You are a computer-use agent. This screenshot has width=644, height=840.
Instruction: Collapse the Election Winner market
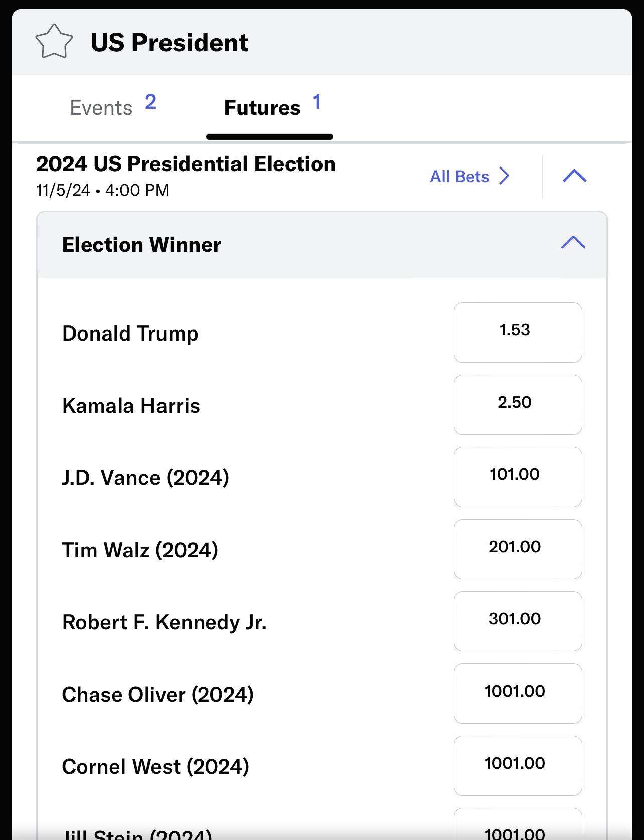point(573,243)
